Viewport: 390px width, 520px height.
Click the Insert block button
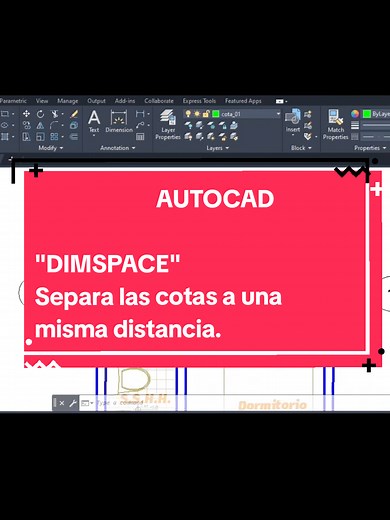click(293, 121)
